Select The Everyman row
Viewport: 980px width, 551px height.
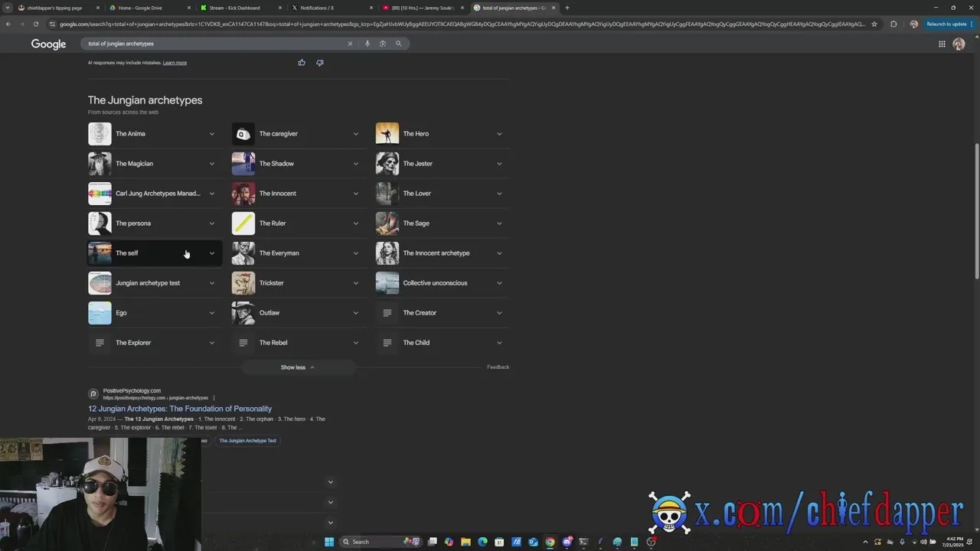pos(298,253)
